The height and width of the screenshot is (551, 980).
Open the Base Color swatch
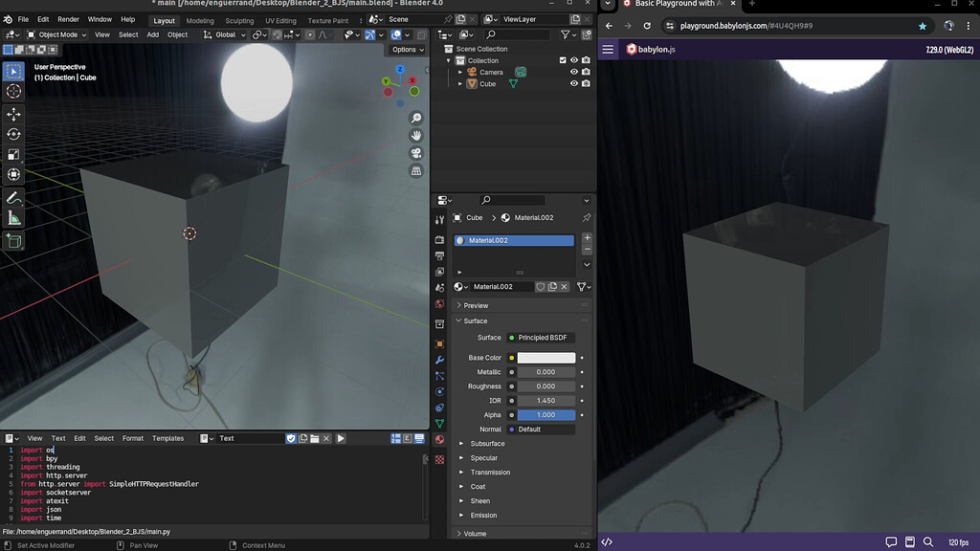544,357
